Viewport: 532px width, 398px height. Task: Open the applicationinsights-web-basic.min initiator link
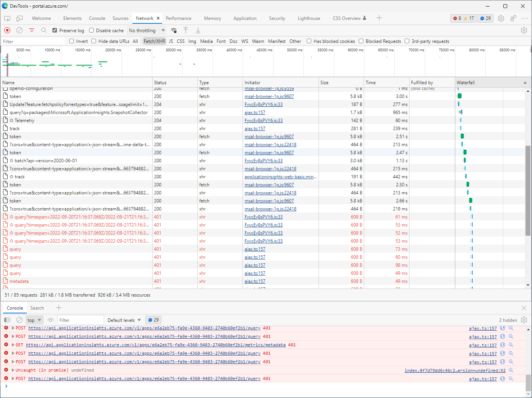pos(281,176)
